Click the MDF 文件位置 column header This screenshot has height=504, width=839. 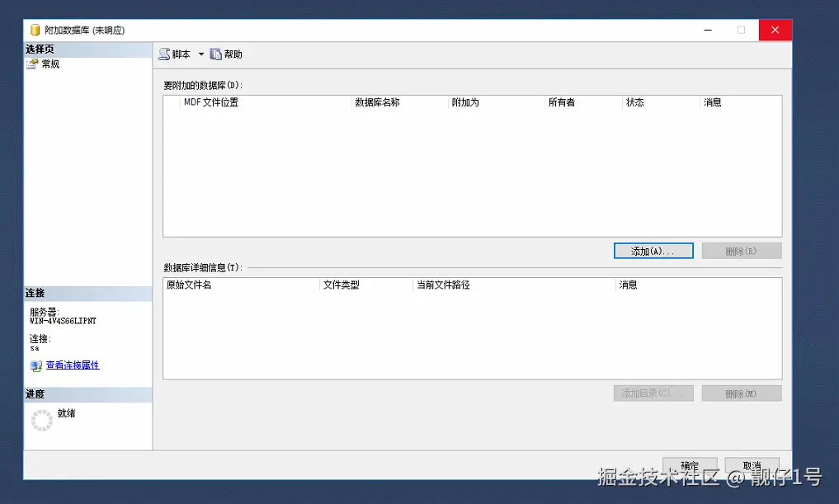click(x=266, y=102)
